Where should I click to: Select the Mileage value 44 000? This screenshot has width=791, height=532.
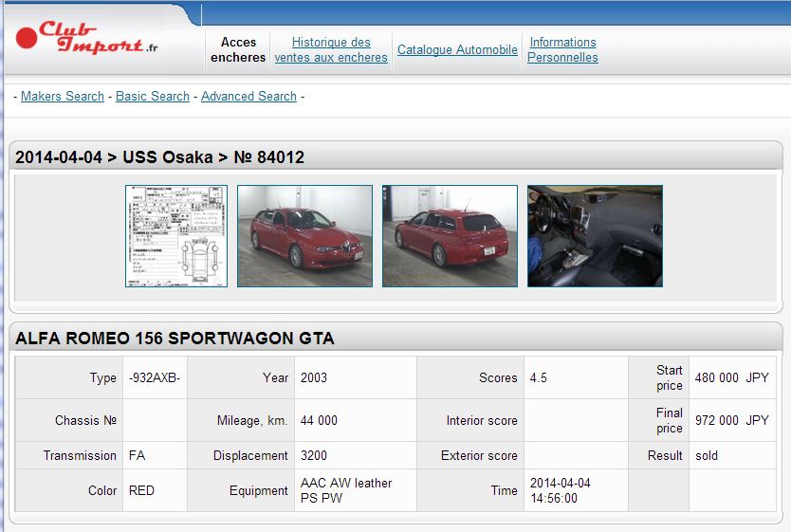(319, 420)
